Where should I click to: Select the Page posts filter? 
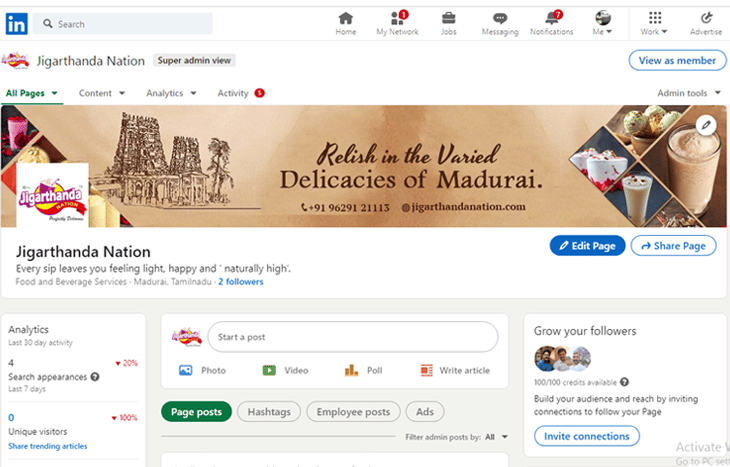pyautogui.click(x=196, y=412)
